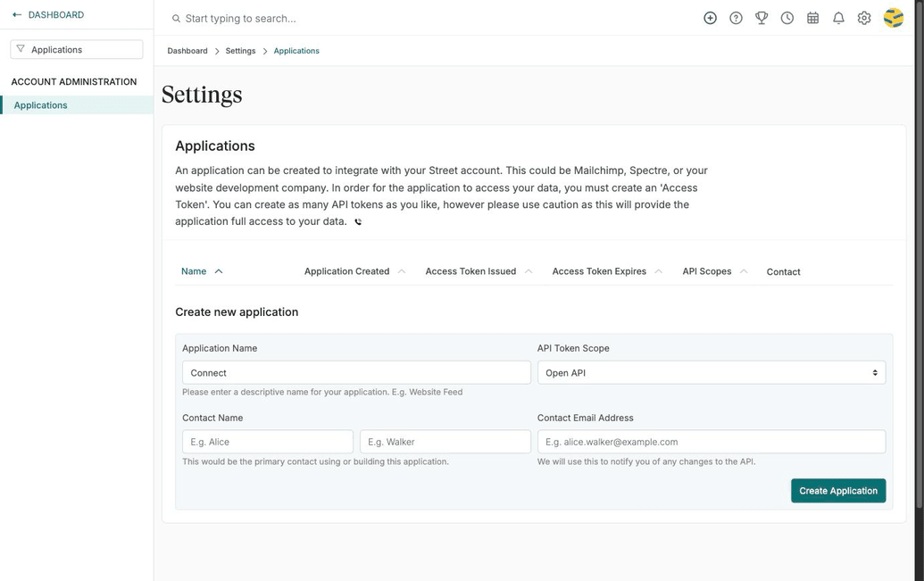Viewport: 924px width, 581px height.
Task: Click the filter funnel icon in sidebar
Action: pyautogui.click(x=21, y=49)
